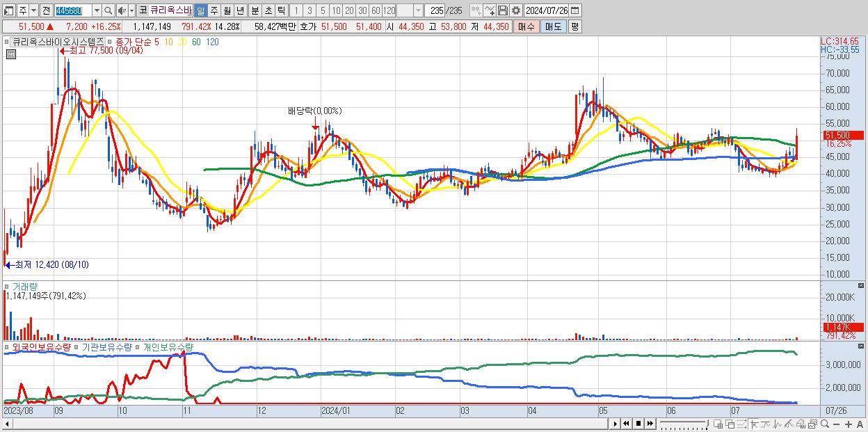Click the add indicator candle icon
This screenshot has width=868, height=432.
pos(476,10)
